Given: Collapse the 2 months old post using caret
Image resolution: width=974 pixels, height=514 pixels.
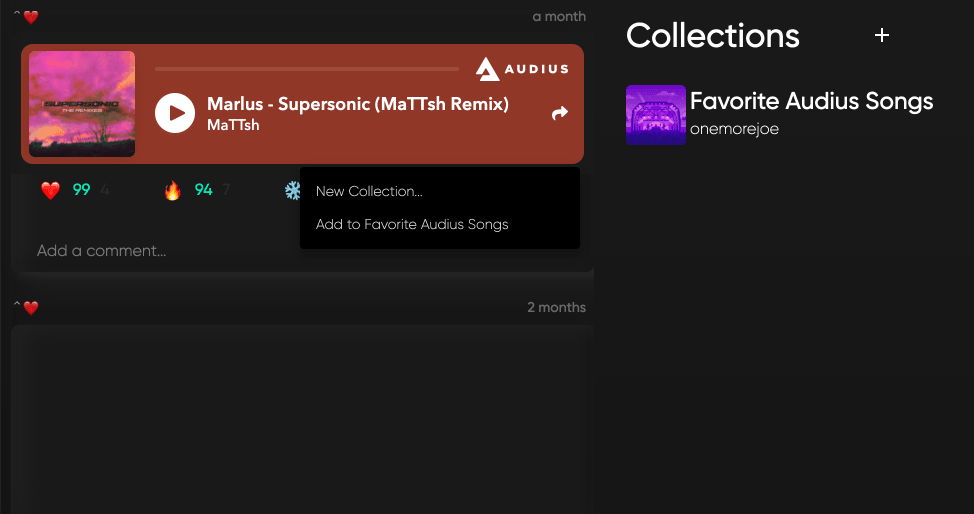Looking at the screenshot, I should [x=17, y=306].
